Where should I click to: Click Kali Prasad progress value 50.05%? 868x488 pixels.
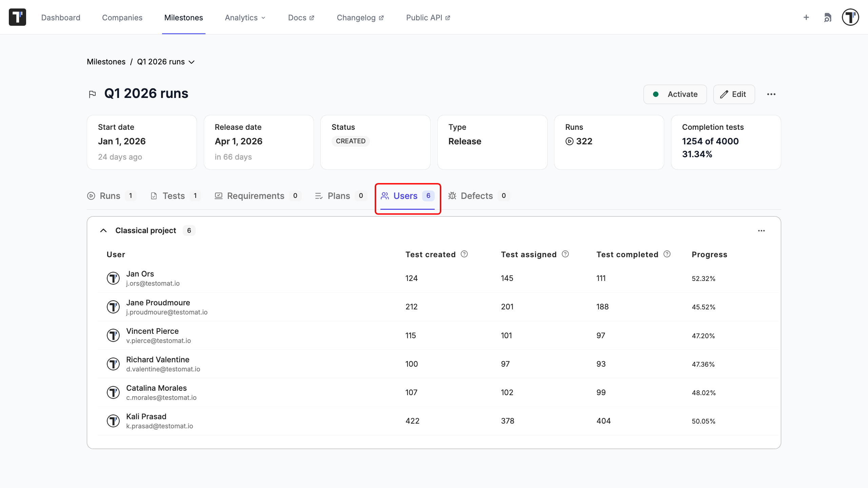click(704, 421)
